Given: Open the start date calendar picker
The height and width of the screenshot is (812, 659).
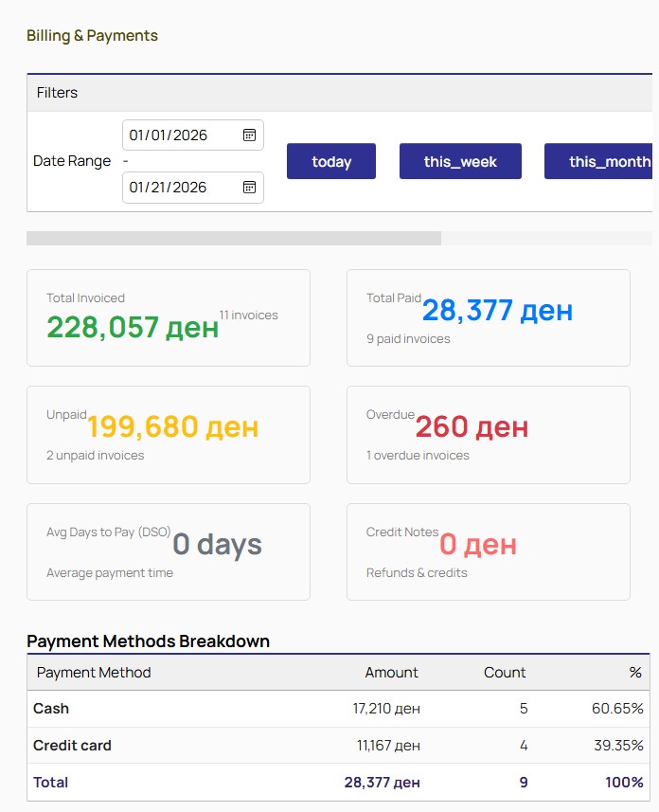Looking at the screenshot, I should point(249,135).
